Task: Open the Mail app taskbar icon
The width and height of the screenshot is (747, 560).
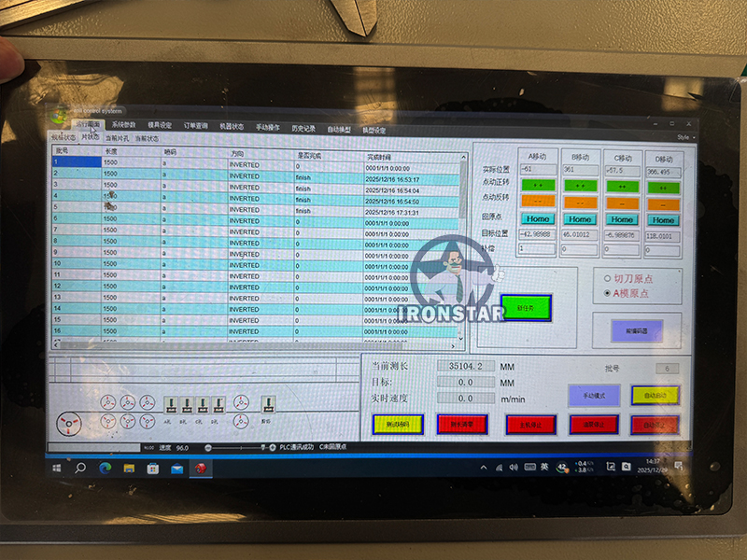Action: coord(176,469)
